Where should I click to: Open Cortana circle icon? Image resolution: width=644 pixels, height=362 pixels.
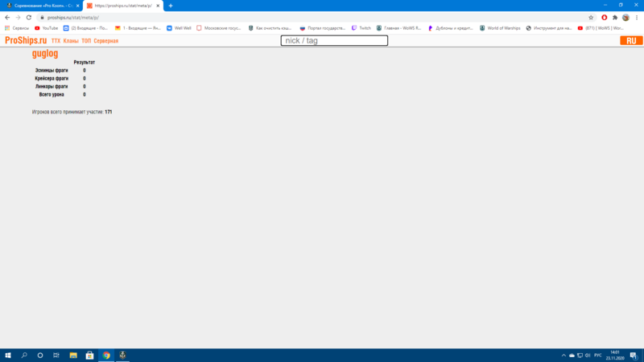40,356
